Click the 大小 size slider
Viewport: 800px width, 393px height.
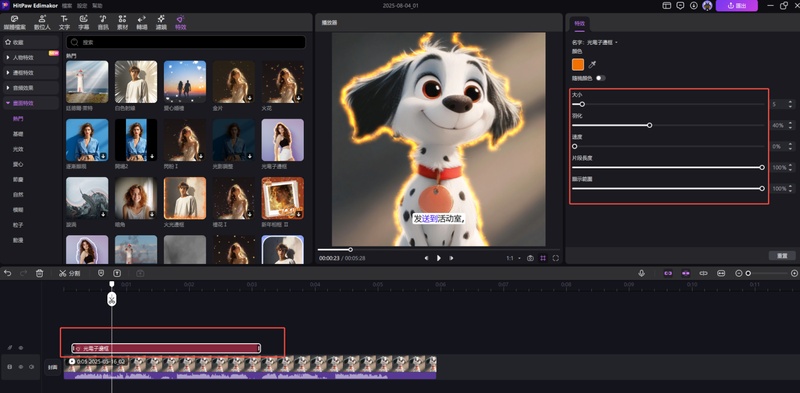tap(668, 104)
